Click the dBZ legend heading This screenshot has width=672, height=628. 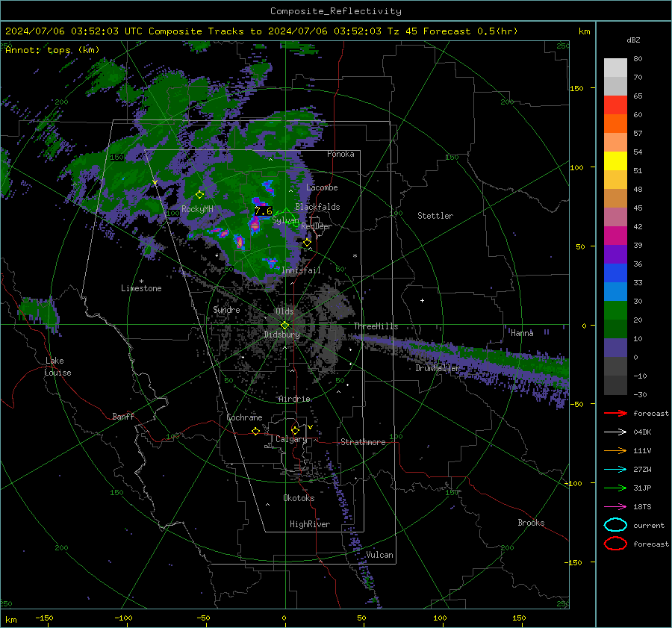(x=633, y=40)
